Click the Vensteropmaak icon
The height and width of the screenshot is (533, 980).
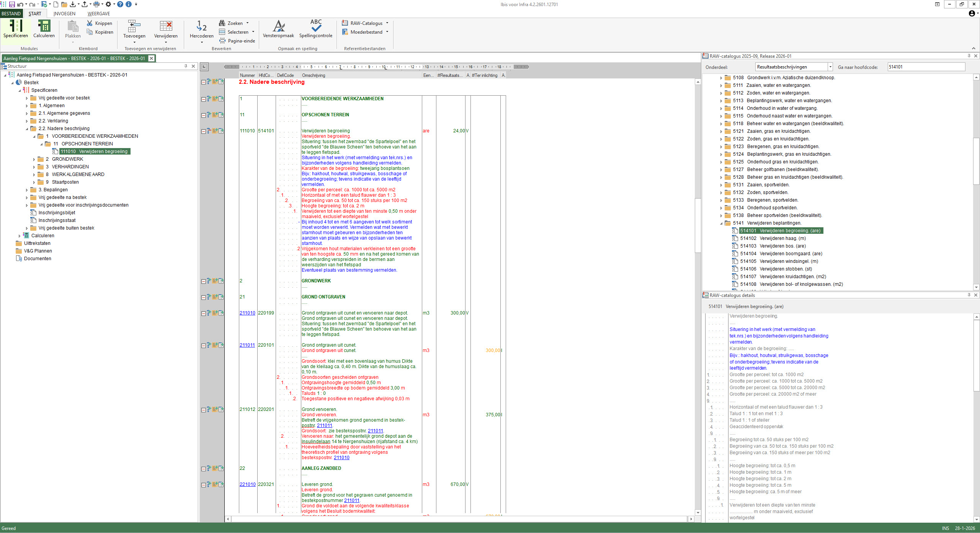(279, 27)
